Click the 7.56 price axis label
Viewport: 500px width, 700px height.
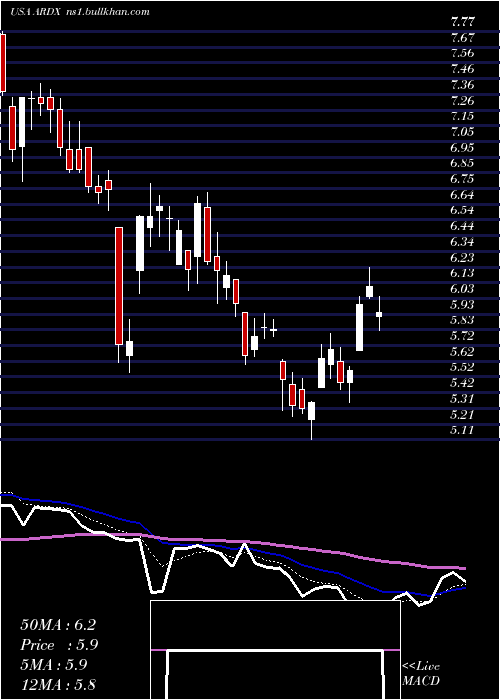tap(462, 53)
